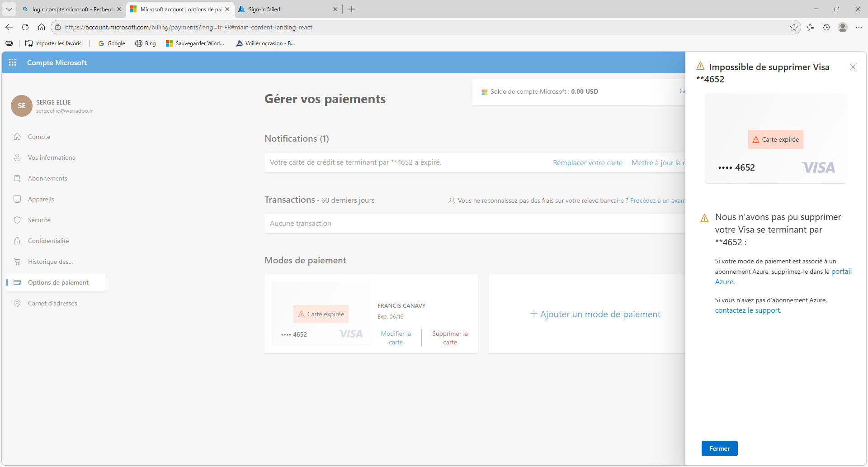868x467 pixels.
Task: Open a new browser tab
Action: (x=352, y=9)
